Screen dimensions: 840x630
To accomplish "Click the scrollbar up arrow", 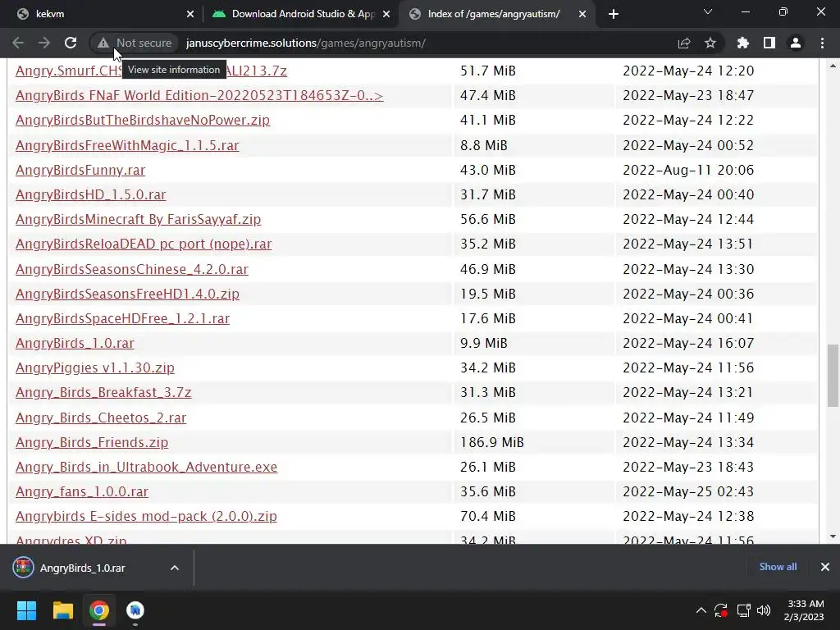I will pyautogui.click(x=833, y=66).
